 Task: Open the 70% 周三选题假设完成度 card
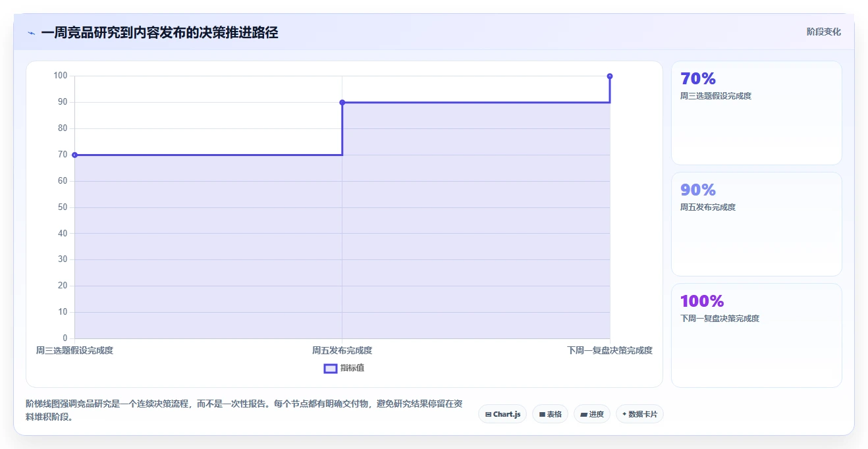[x=757, y=113]
